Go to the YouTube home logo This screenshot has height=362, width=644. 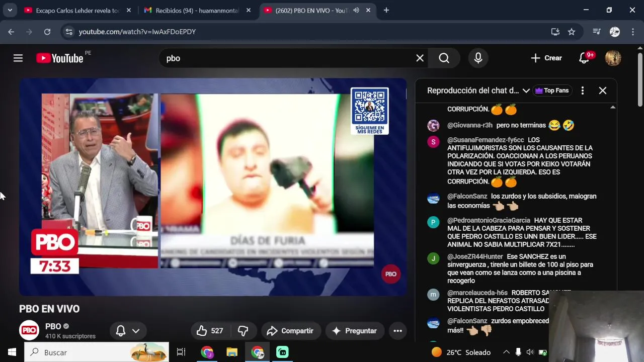pyautogui.click(x=60, y=58)
